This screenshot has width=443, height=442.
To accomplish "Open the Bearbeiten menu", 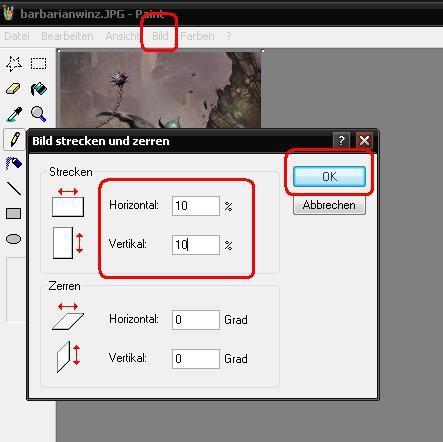I will point(67,36).
